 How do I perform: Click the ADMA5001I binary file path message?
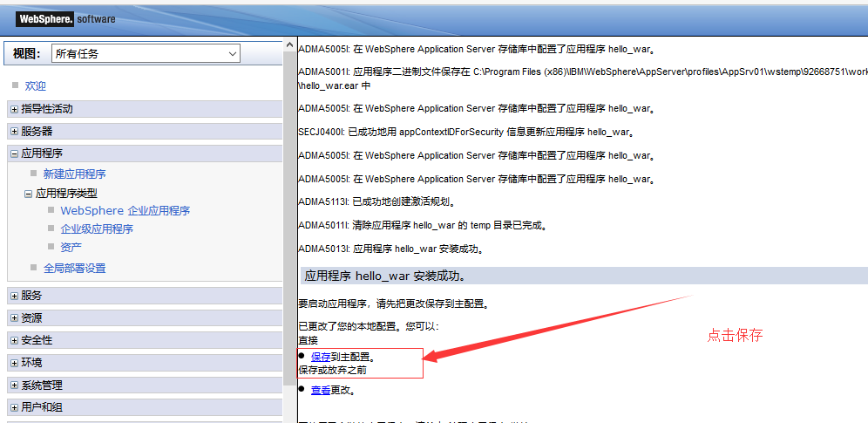583,78
